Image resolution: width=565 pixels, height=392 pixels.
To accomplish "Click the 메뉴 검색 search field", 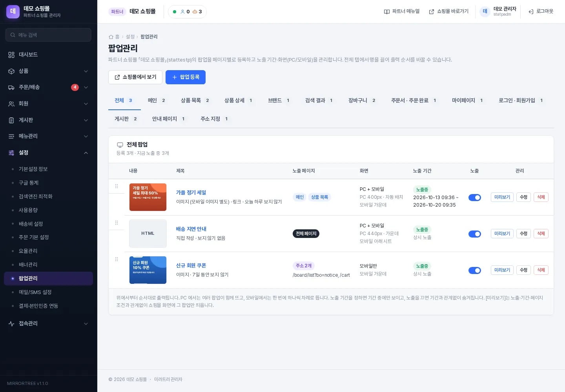I will click(x=49, y=35).
